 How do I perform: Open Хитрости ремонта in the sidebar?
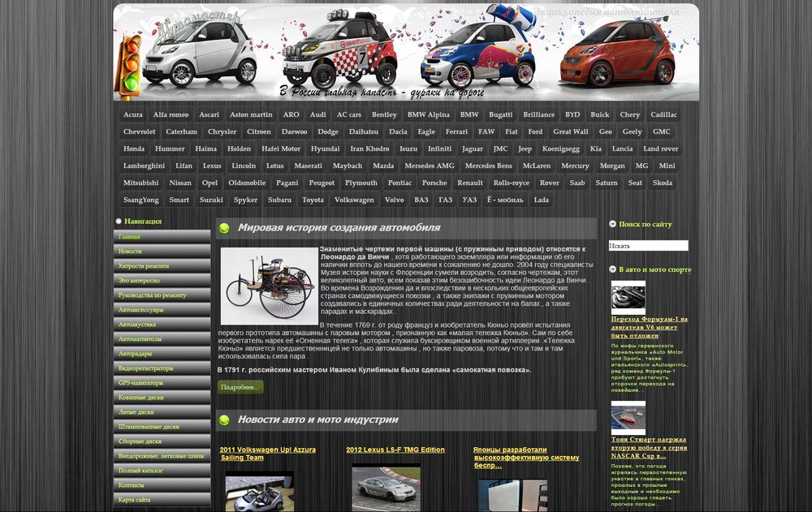(x=162, y=266)
